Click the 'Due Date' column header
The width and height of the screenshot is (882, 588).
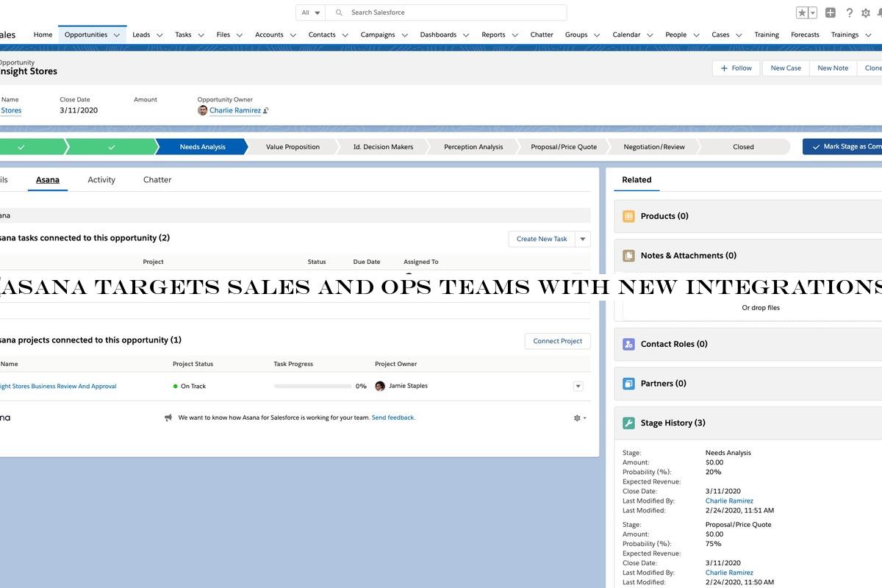(367, 262)
